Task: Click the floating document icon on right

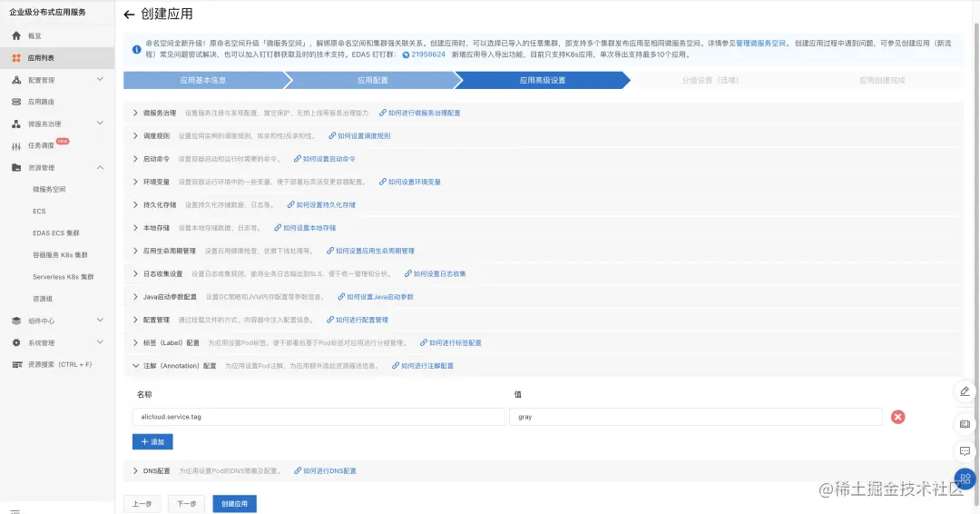Action: (x=965, y=424)
